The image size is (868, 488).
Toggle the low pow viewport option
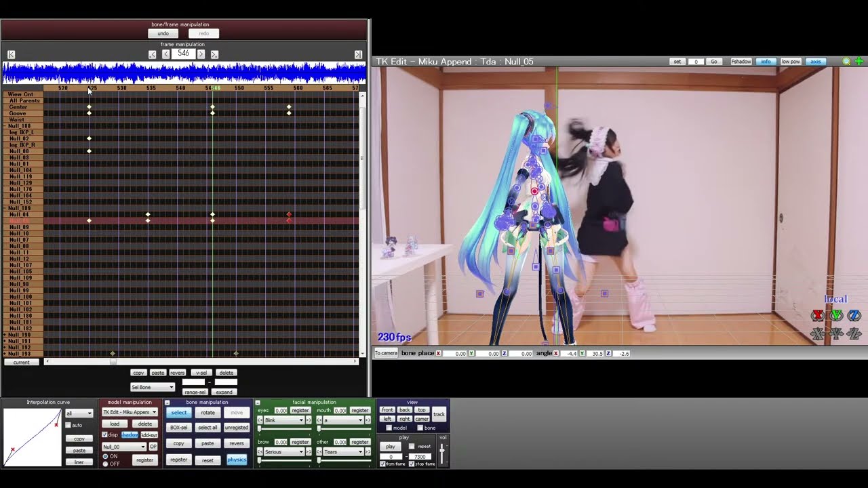(790, 62)
